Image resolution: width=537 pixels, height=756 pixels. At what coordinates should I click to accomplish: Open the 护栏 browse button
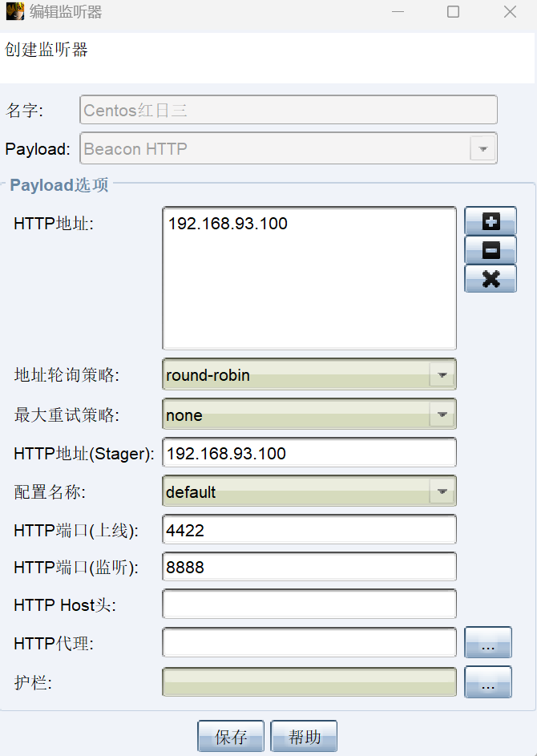pyautogui.click(x=487, y=682)
